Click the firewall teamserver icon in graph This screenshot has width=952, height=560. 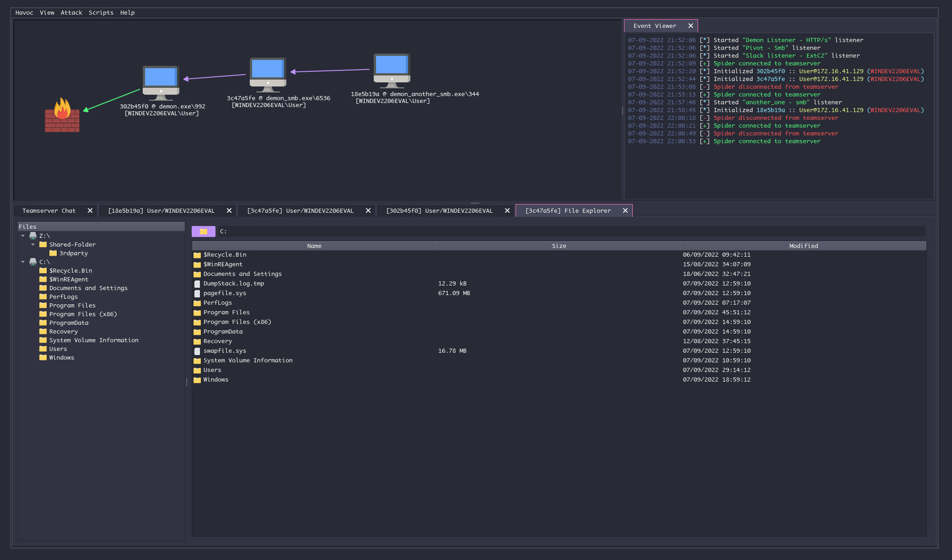click(x=62, y=115)
